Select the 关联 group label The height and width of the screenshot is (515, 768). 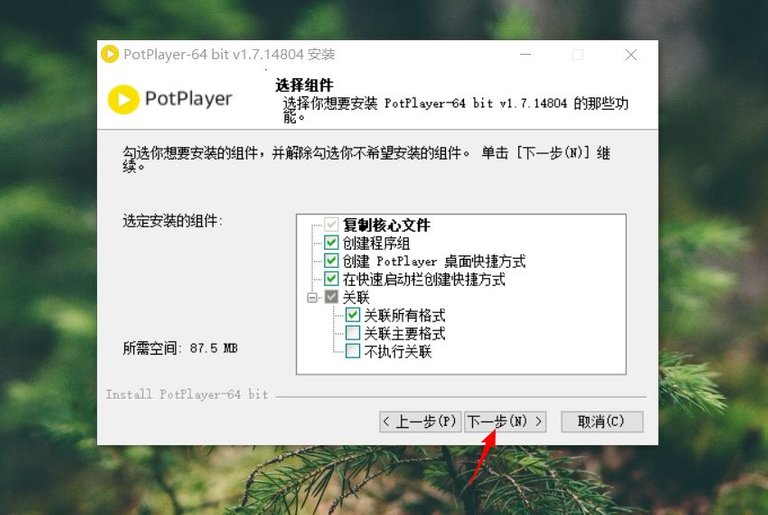356,297
